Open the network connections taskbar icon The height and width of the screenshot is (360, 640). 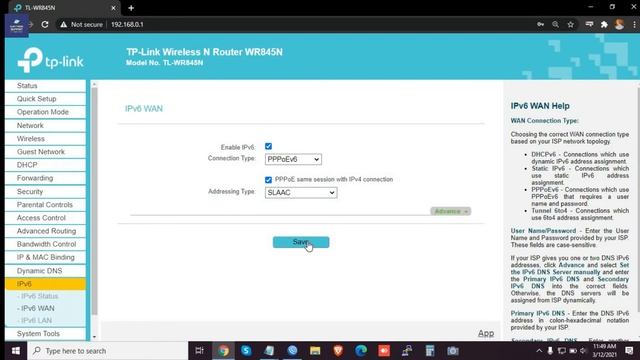coord(407,351)
